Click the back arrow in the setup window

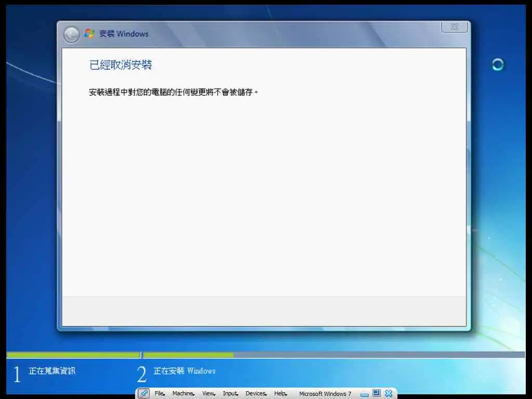71,34
